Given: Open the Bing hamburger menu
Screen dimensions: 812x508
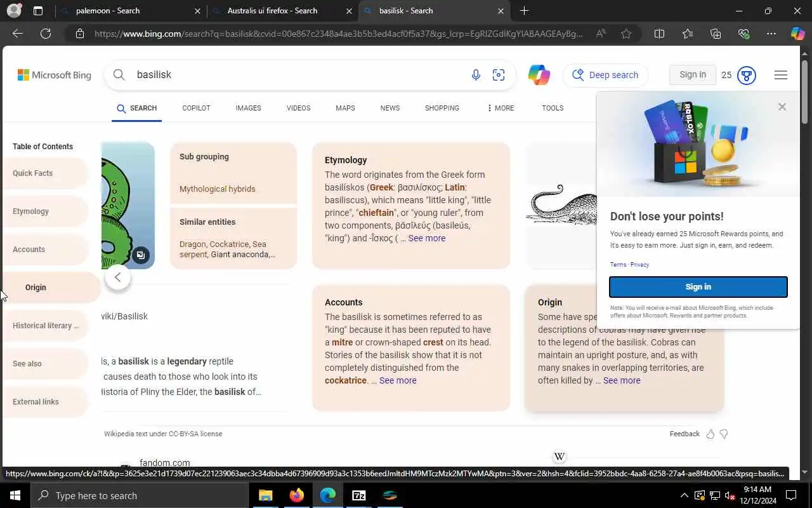Looking at the screenshot, I should (781, 75).
